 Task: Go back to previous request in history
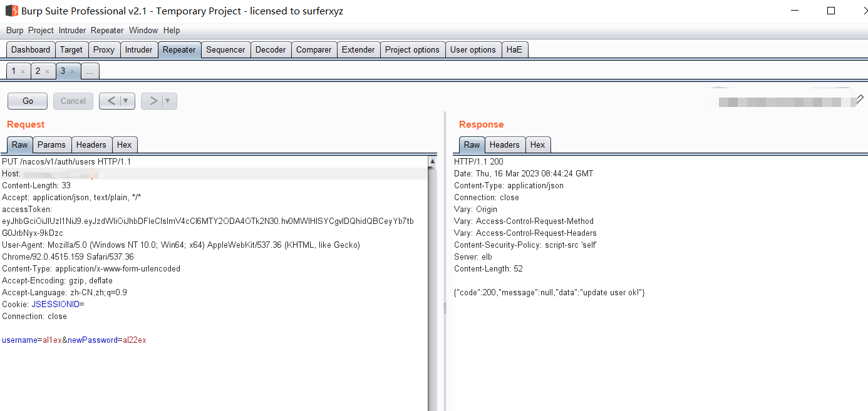pyautogui.click(x=110, y=101)
